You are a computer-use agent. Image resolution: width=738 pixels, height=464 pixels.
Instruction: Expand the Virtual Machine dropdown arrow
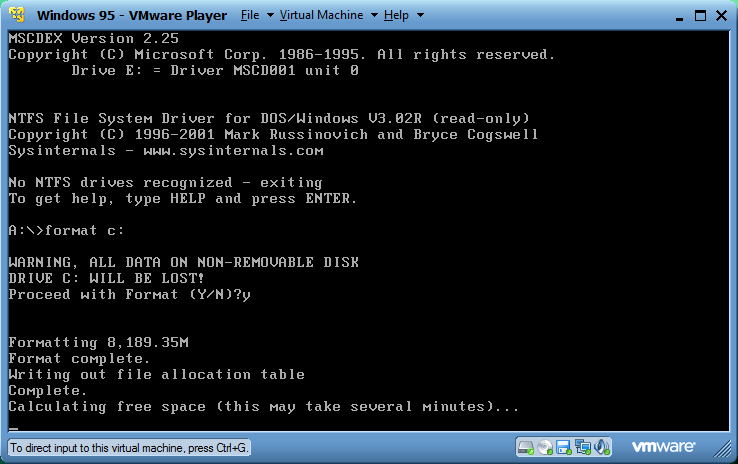tap(374, 15)
